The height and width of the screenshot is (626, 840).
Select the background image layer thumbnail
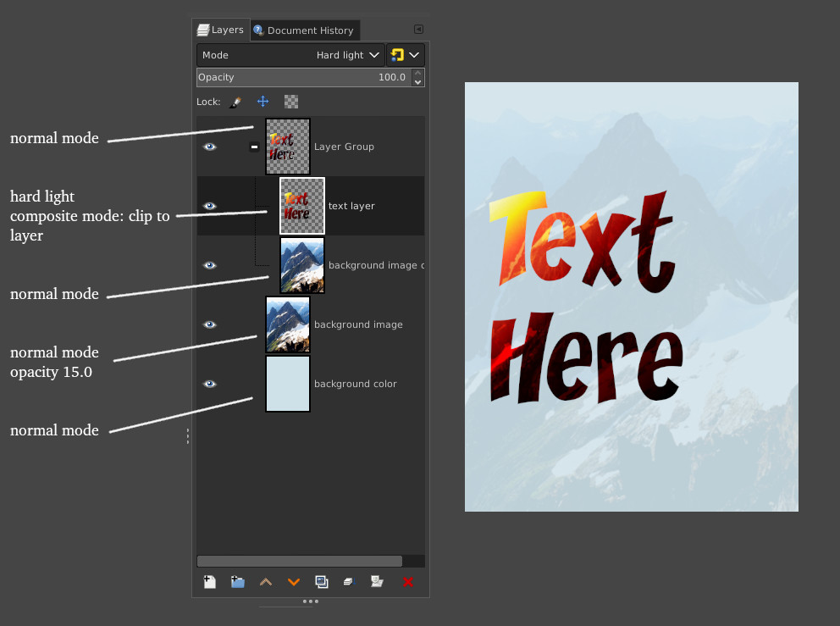coord(288,324)
